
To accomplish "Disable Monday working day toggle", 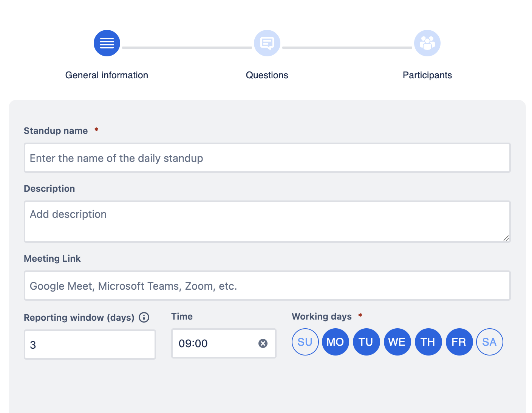I will 336,342.
